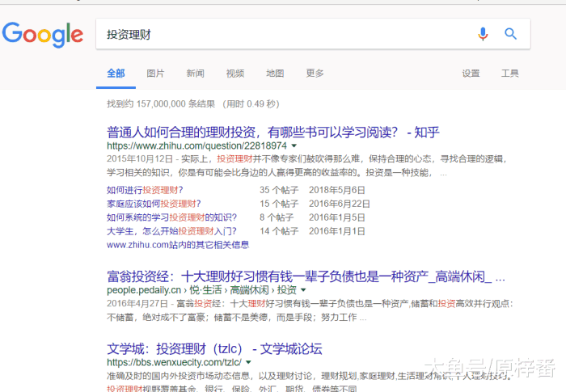The height and width of the screenshot is (392, 566).
Task: Open the 知乎 result about 普通人如何合理的理财投资
Action: (272, 132)
